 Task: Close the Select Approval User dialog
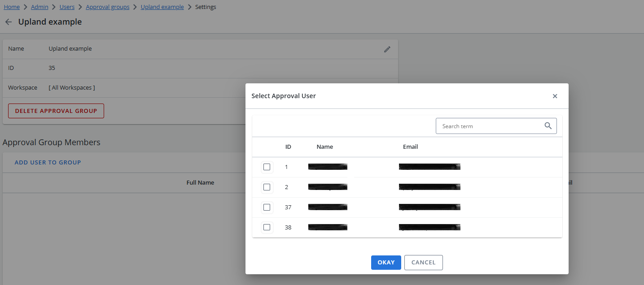555,96
